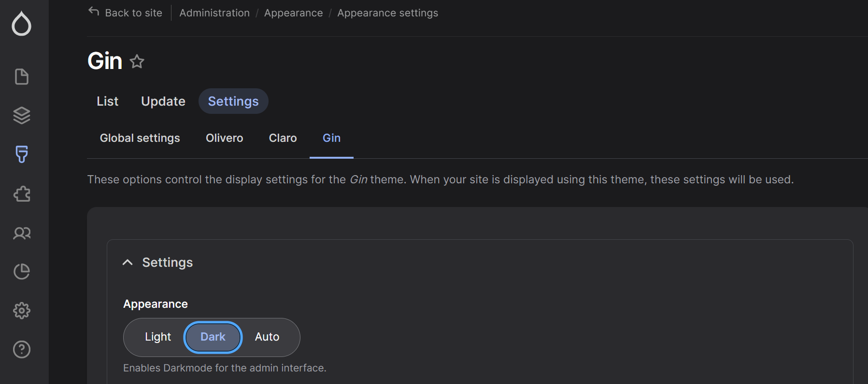Select the Gin theme settings tab
This screenshot has width=868, height=384.
(x=332, y=138)
